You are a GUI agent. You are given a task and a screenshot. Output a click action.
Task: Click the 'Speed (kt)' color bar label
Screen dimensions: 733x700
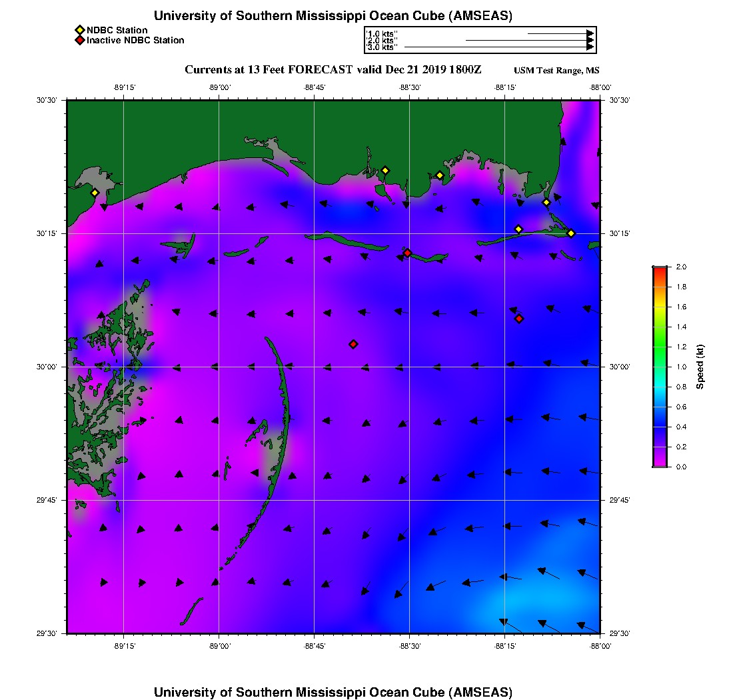tap(700, 367)
